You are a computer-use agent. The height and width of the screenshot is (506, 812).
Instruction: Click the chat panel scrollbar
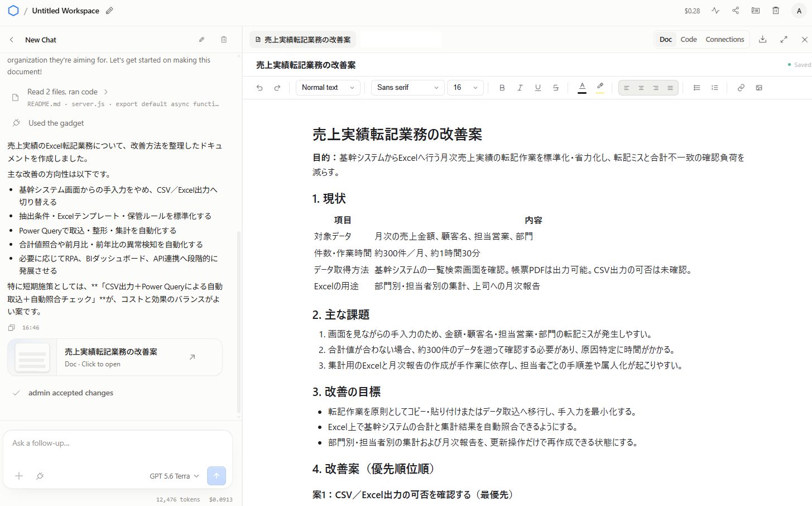[239, 321]
